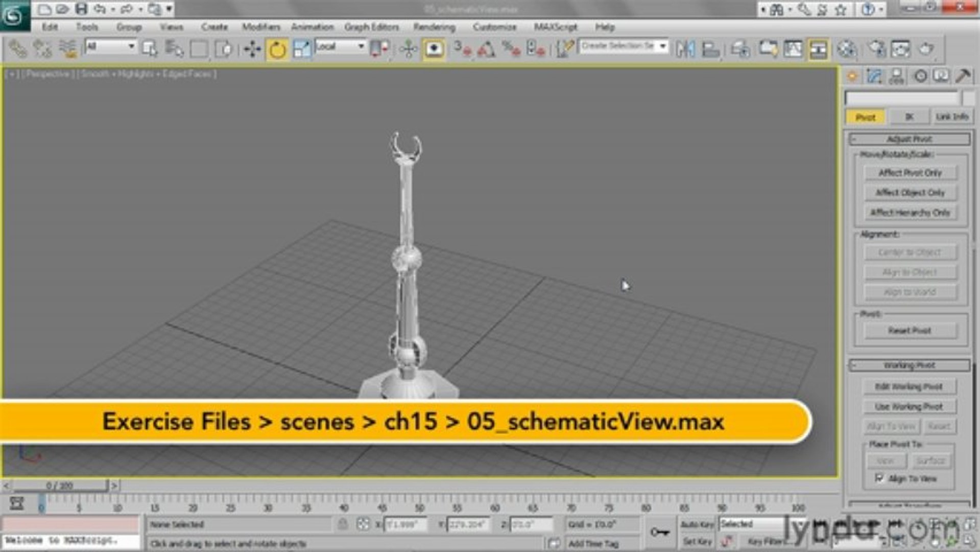Open the Edit menu
Viewport: 980px width, 552px height.
[x=50, y=27]
